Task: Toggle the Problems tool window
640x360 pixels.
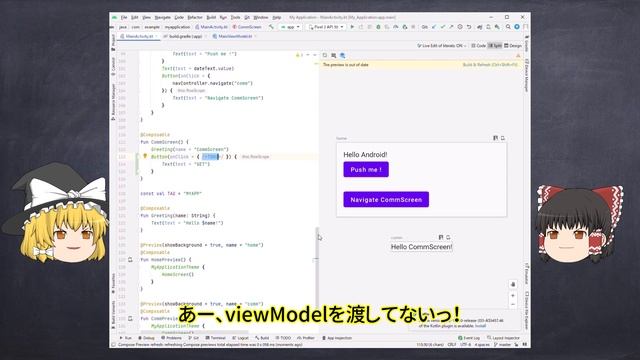Action: (171, 338)
